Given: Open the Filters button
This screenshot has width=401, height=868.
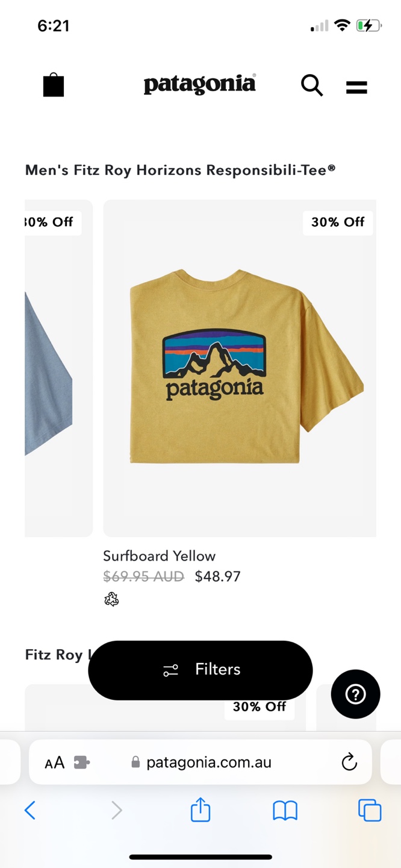Looking at the screenshot, I should click(200, 670).
